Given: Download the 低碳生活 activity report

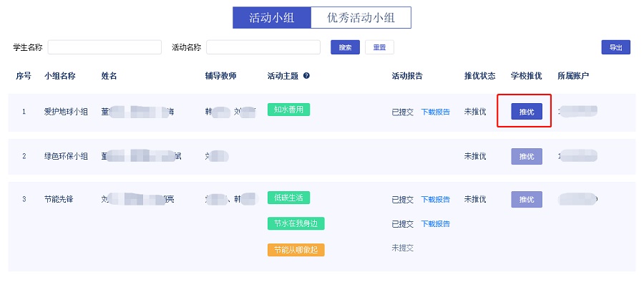Looking at the screenshot, I should tap(435, 200).
